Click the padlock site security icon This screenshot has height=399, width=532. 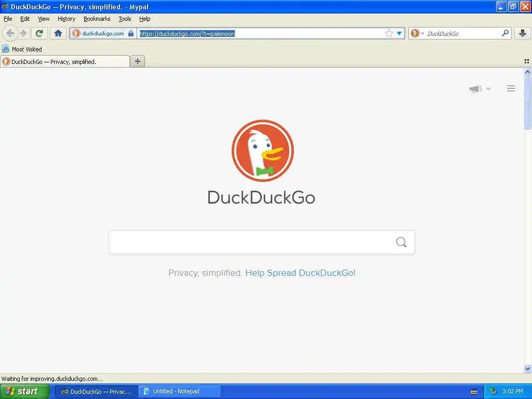(131, 33)
